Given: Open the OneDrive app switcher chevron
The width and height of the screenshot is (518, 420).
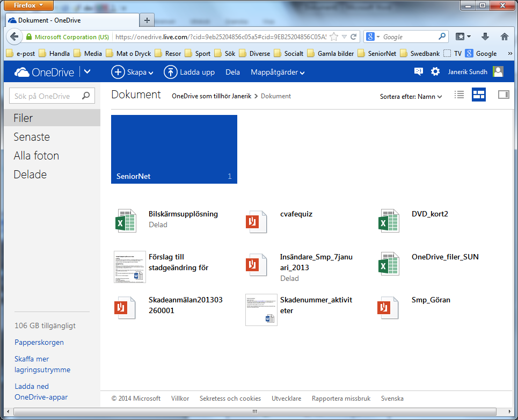Looking at the screenshot, I should coord(87,71).
